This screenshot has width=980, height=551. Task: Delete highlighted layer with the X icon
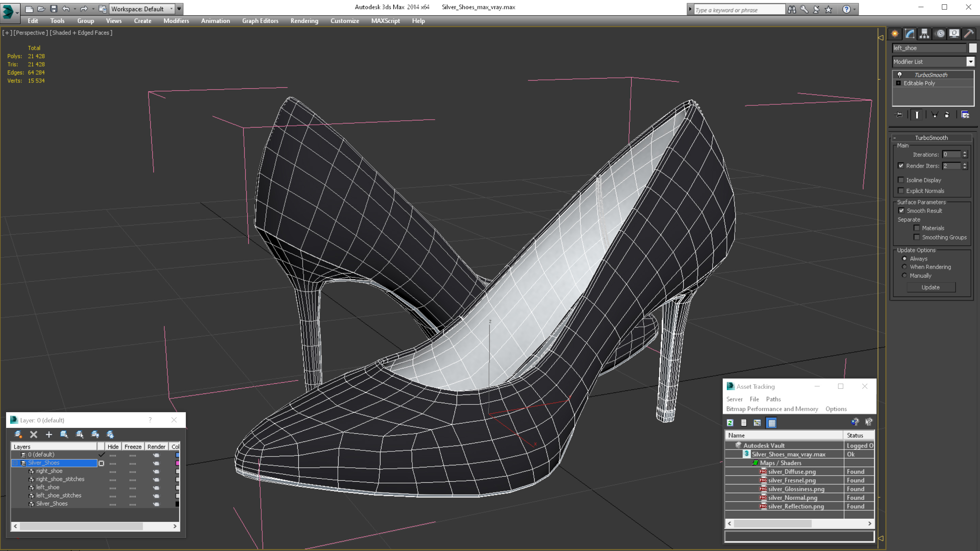point(33,434)
